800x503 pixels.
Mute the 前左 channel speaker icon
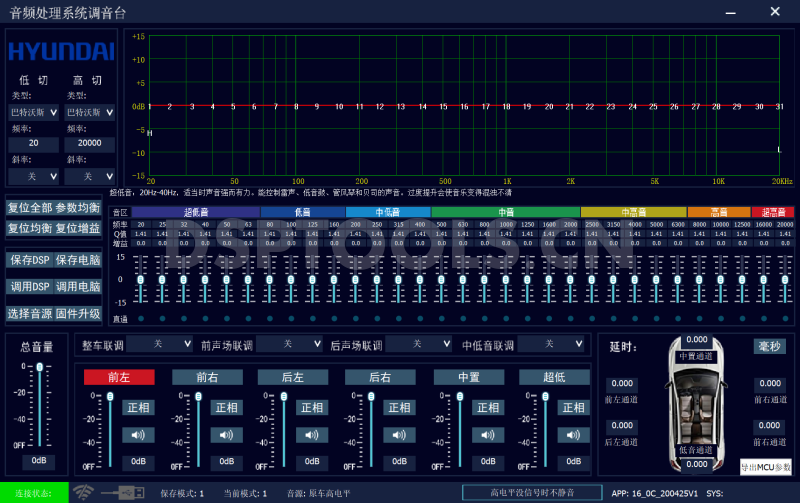139,434
